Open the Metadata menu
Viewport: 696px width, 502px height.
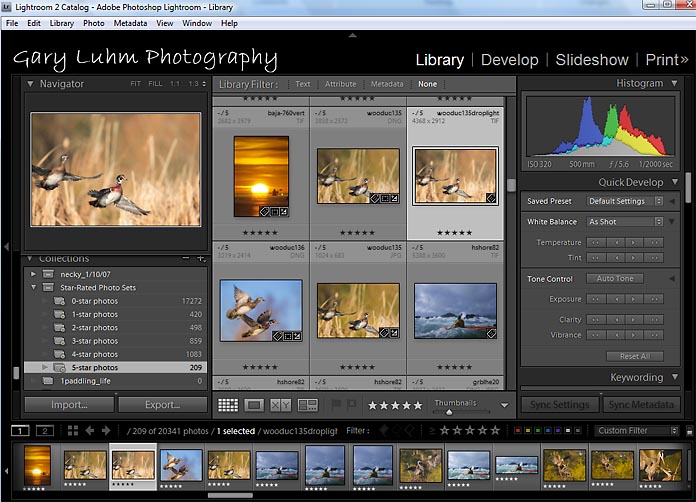coord(130,23)
